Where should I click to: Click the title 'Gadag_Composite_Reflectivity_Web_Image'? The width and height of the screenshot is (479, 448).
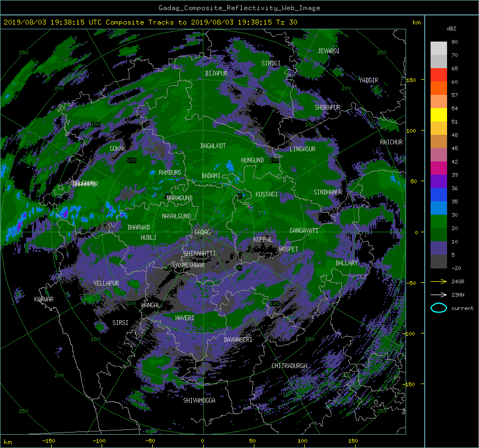point(239,8)
